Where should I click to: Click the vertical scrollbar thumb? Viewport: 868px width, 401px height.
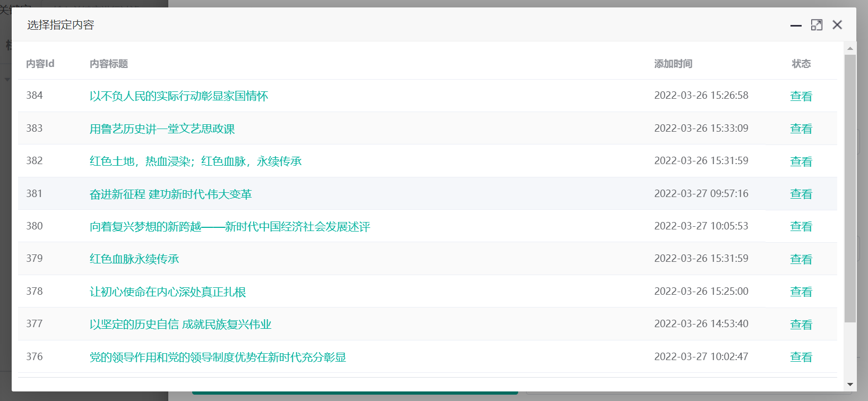pyautogui.click(x=850, y=189)
